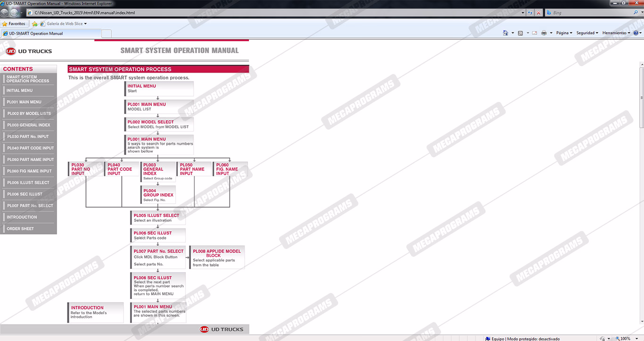Click the PL004 GROUP INDEX flowchart box

point(158,195)
